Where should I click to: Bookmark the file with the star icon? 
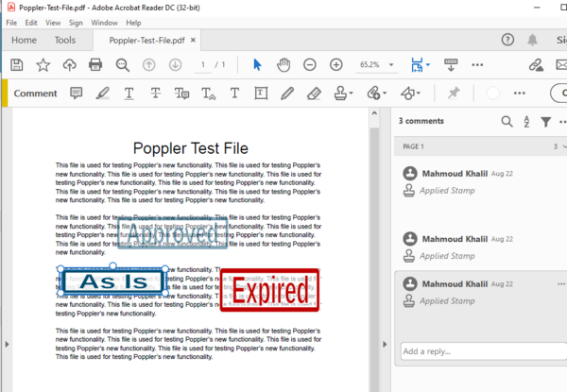click(x=43, y=64)
